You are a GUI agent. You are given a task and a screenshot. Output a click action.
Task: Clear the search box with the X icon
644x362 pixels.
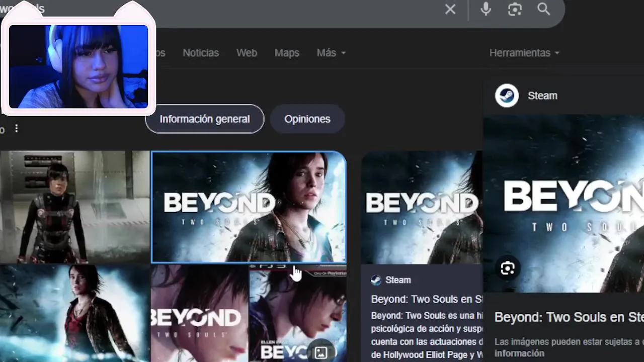[450, 9]
